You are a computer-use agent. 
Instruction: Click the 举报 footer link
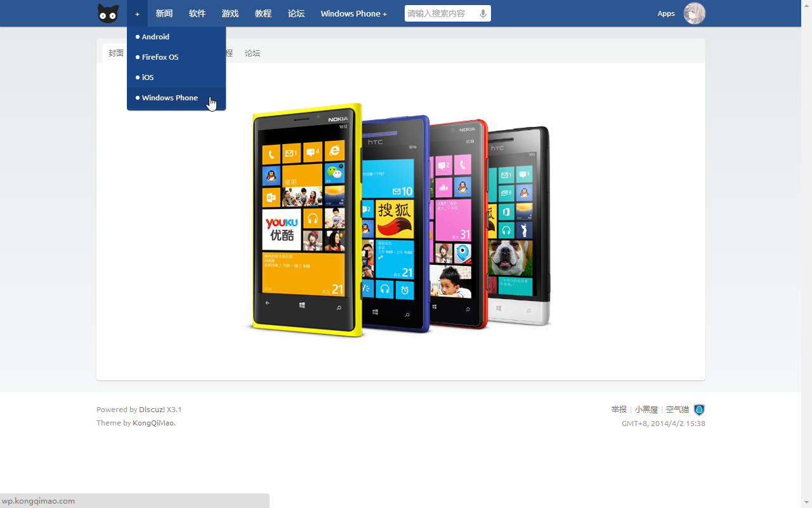coord(619,410)
